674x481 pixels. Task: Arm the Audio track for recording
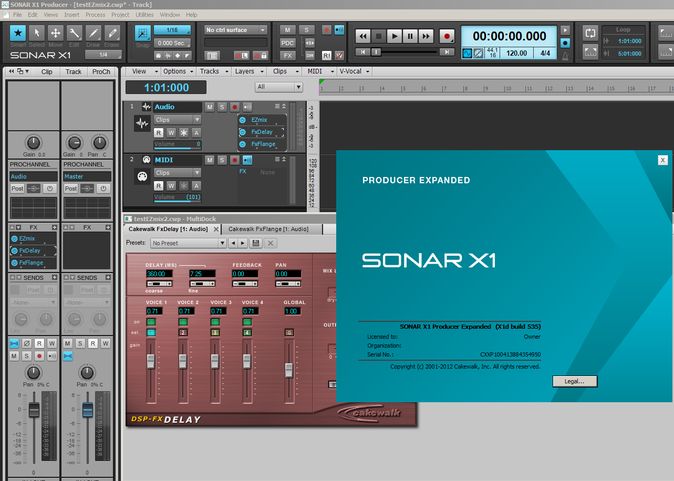click(234, 107)
